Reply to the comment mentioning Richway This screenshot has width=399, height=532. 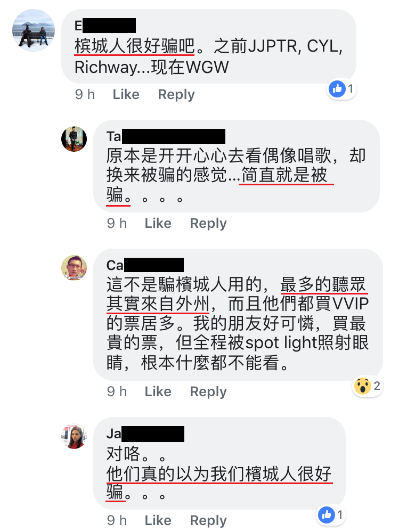pyautogui.click(x=176, y=94)
